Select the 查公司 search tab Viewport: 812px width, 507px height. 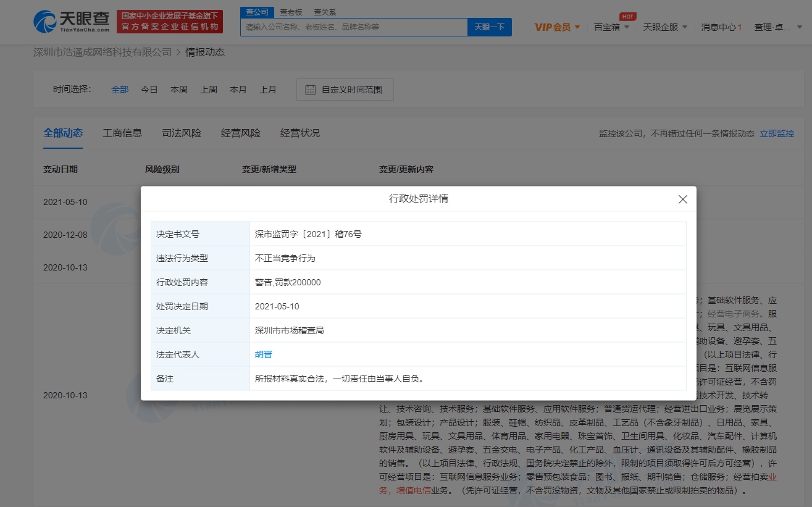pos(257,12)
